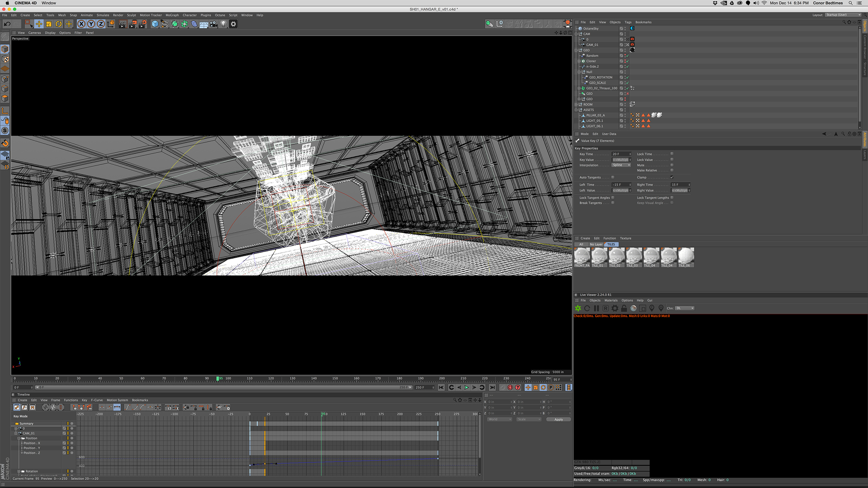Click the Create Marker at Current Frame icon

tap(74, 407)
